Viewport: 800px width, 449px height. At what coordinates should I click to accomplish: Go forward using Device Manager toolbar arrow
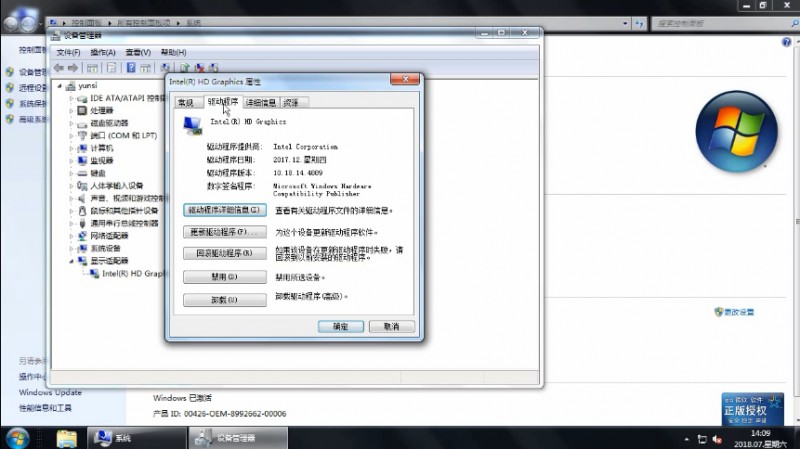pyautogui.click(x=73, y=68)
